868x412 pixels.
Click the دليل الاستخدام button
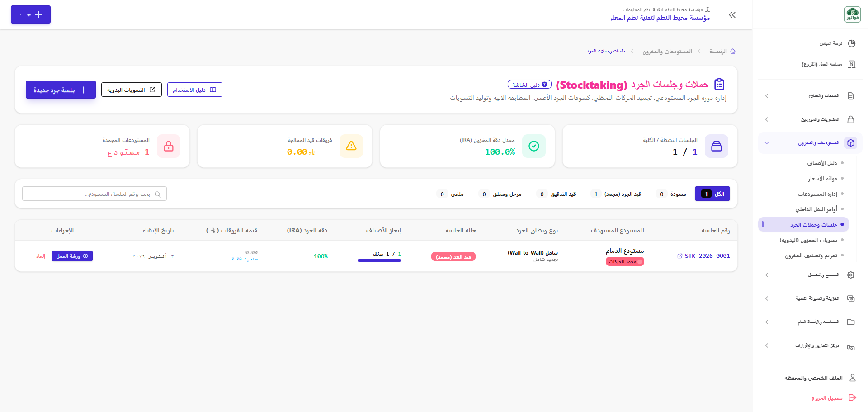coord(194,90)
